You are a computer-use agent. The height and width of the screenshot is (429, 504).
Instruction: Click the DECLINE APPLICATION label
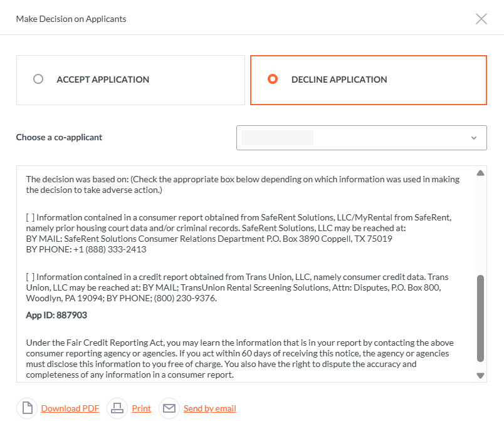[x=339, y=80]
